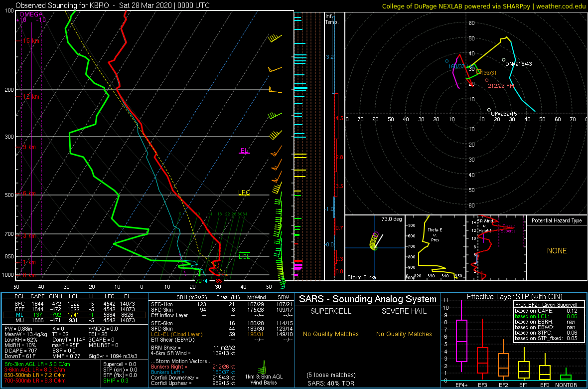Click the 160/37 LM point on hodograph

coord(446,61)
